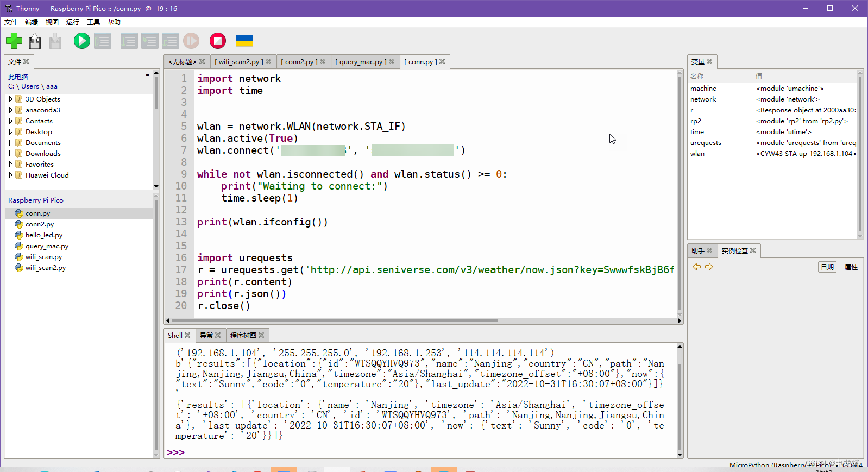The image size is (868, 472).
Task: Select the hello_led.py file icon on the Pico
Action: 19,235
